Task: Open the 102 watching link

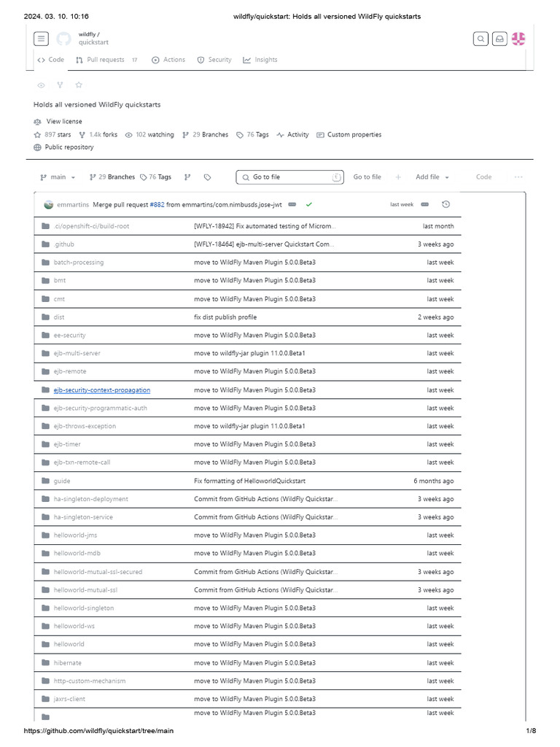Action: point(149,135)
